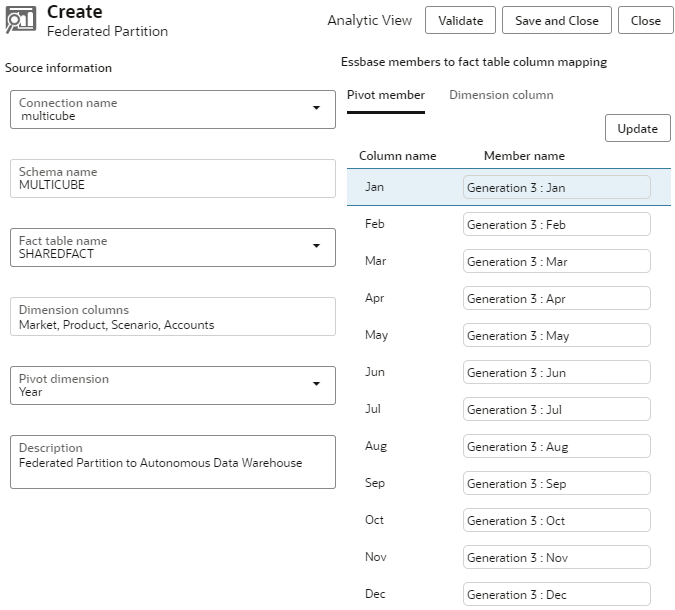This screenshot has width=675, height=610.
Task: Click the May member name field
Action: click(556, 336)
